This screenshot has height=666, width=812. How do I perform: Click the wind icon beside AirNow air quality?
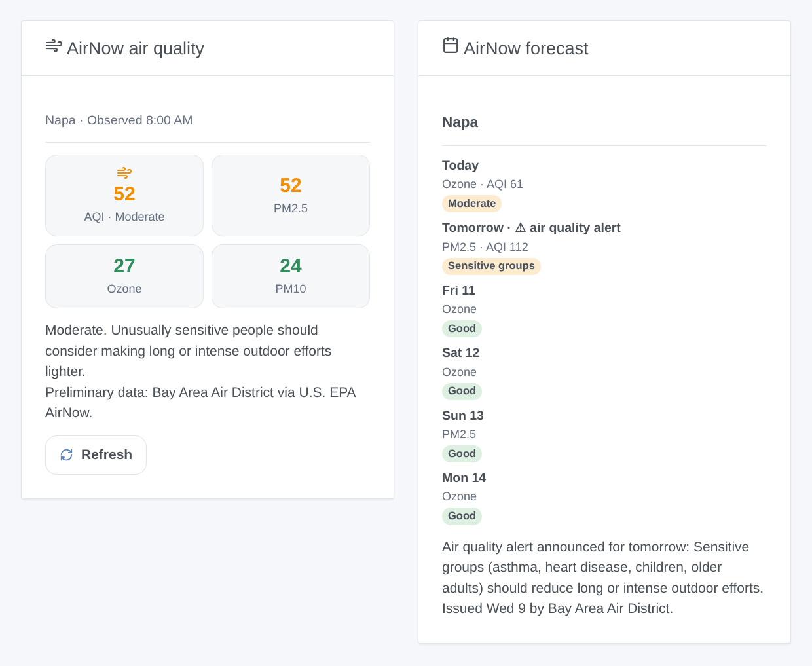[x=54, y=46]
